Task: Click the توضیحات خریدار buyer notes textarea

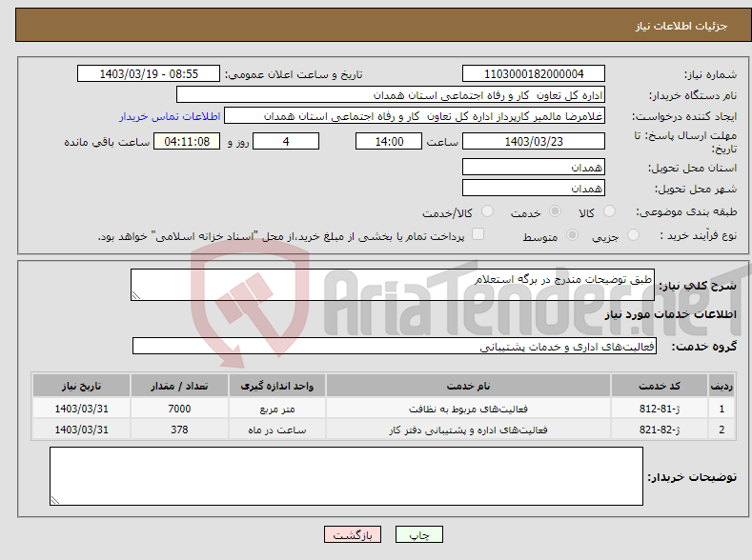Action: pos(346,476)
